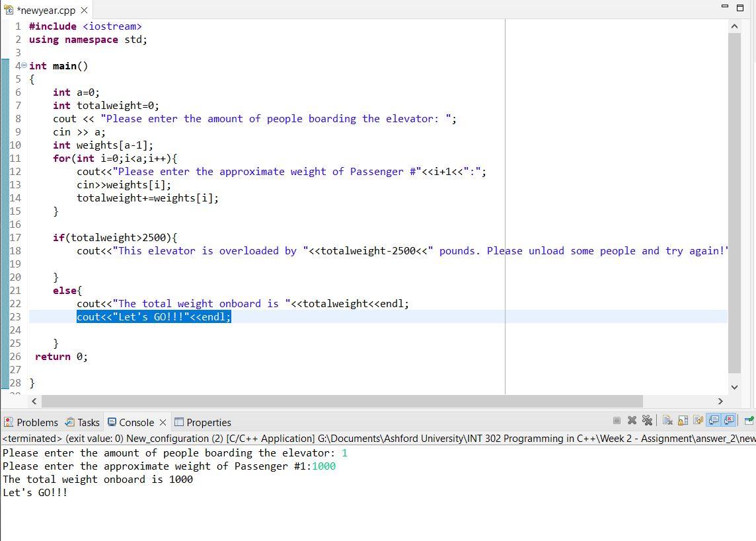Select the Console tab
Image resolution: width=756 pixels, height=541 pixels.
pos(136,423)
